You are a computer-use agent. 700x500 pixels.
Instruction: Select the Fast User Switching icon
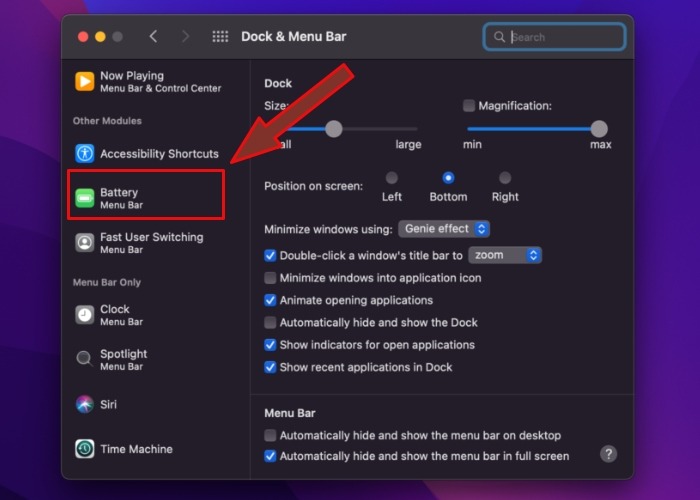pos(84,243)
